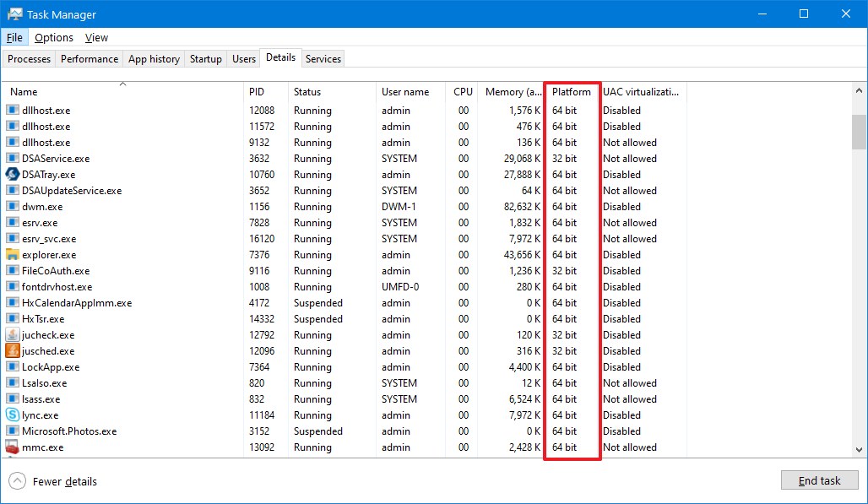Select the LockApp.exe process row
The height and width of the screenshot is (504, 868).
coord(51,367)
